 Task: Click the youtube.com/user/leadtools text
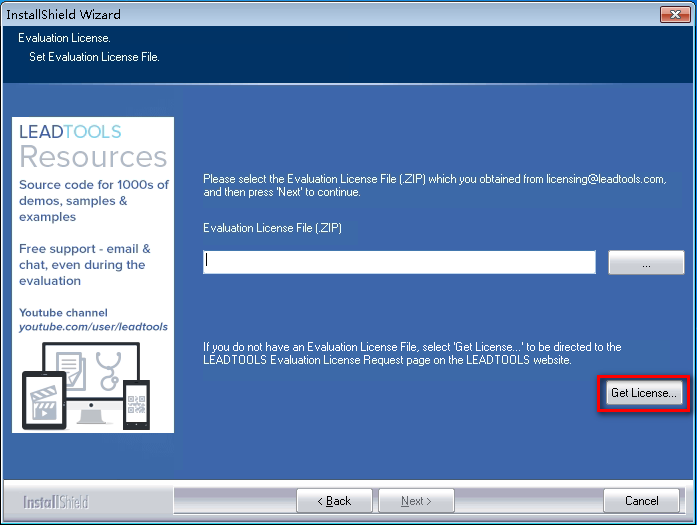(x=93, y=327)
